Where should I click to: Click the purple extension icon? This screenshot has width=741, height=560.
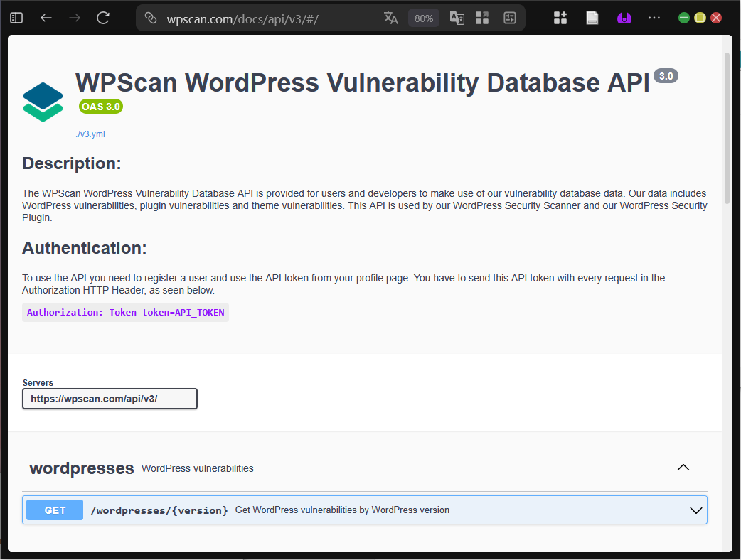click(x=624, y=18)
